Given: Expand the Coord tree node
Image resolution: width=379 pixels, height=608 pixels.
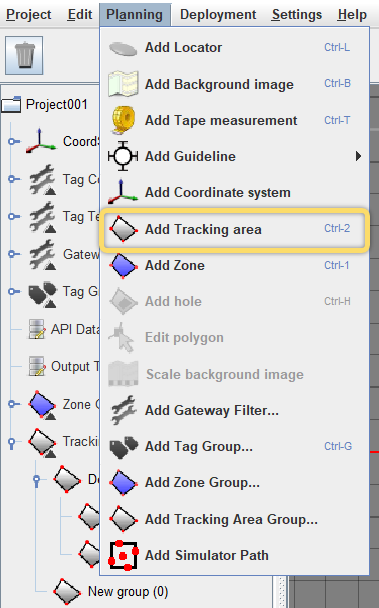Looking at the screenshot, I should [x=12, y=141].
